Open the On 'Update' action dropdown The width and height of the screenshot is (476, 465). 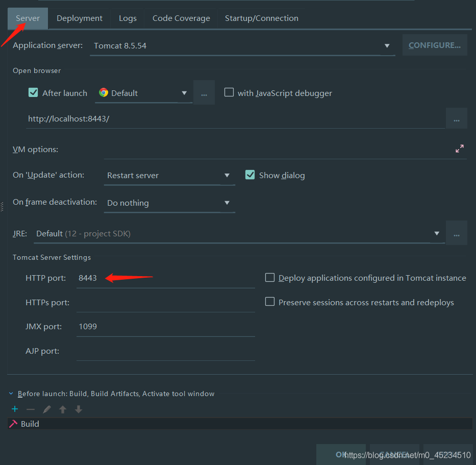pos(169,176)
